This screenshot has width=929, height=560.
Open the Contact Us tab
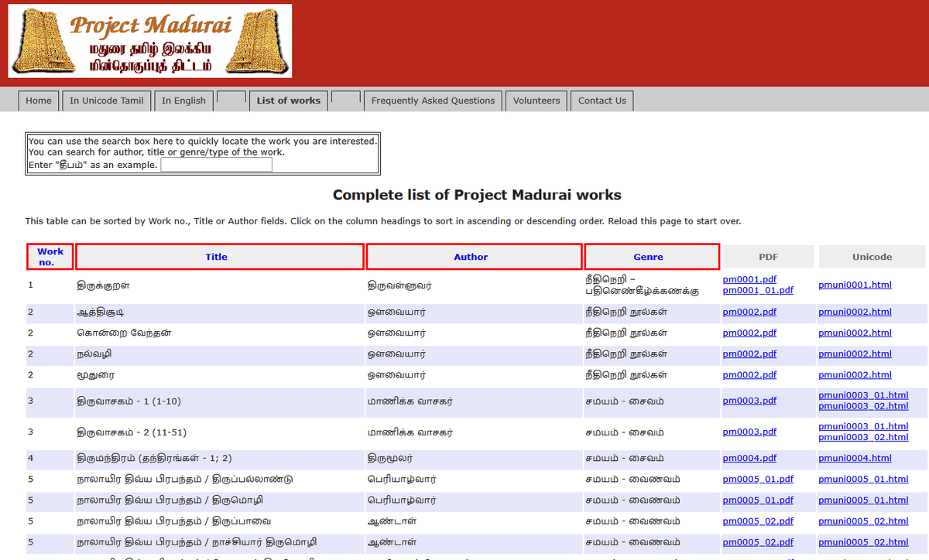pos(602,101)
